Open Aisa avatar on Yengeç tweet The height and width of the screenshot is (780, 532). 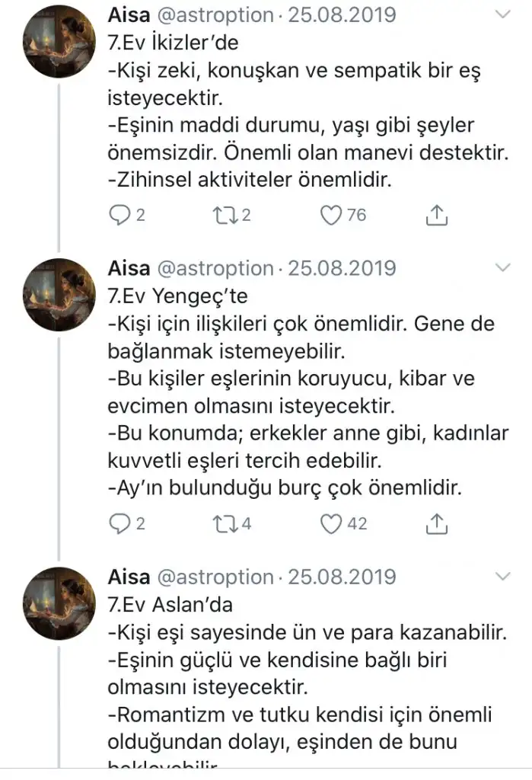pos(57,296)
